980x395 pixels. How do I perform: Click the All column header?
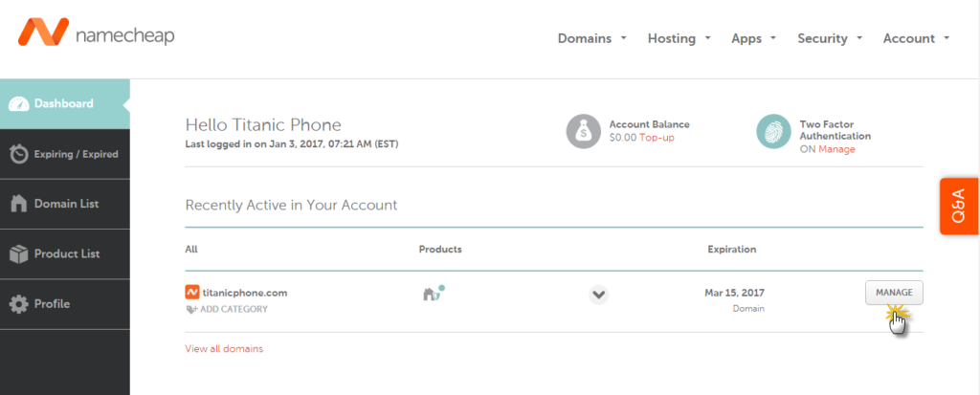click(x=191, y=250)
